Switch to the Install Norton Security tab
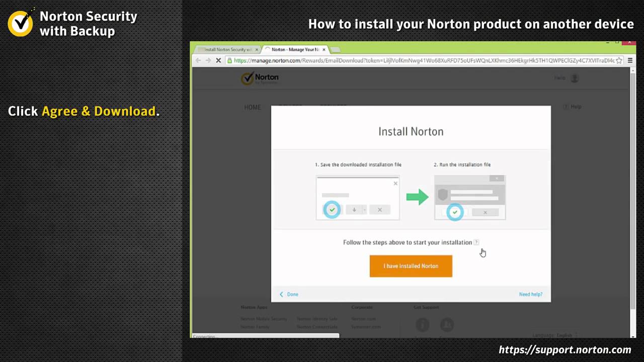Image resolution: width=644 pixels, height=362 pixels. pyautogui.click(x=226, y=49)
